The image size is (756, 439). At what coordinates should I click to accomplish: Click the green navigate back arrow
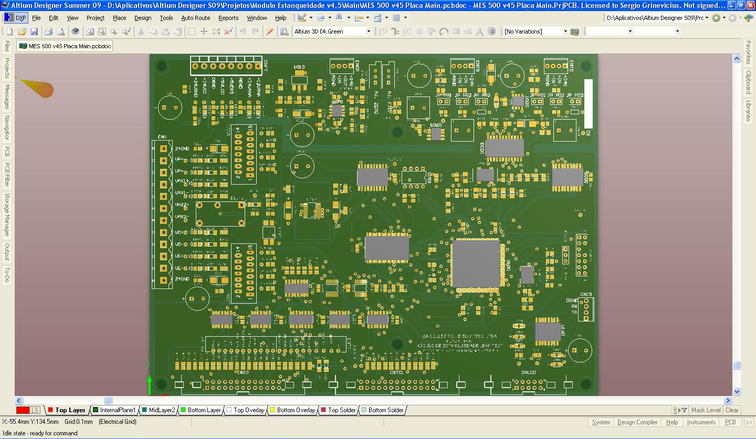coord(716,18)
